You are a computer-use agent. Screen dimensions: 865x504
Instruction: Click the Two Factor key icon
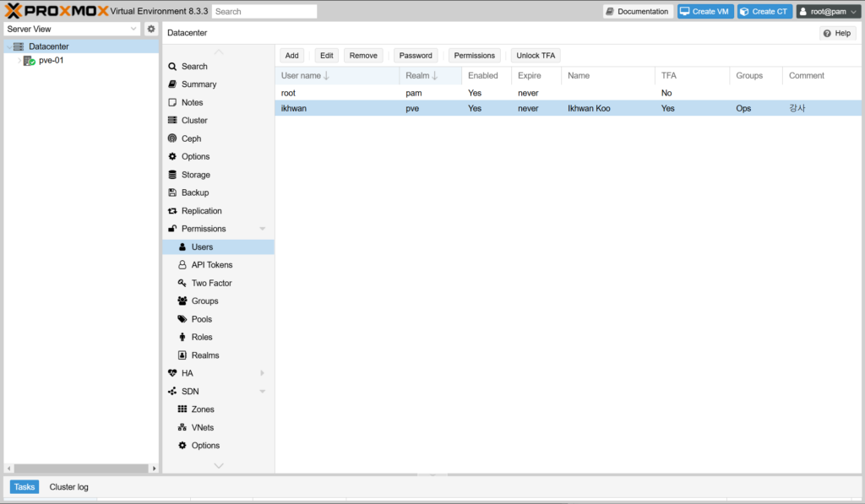coord(182,283)
